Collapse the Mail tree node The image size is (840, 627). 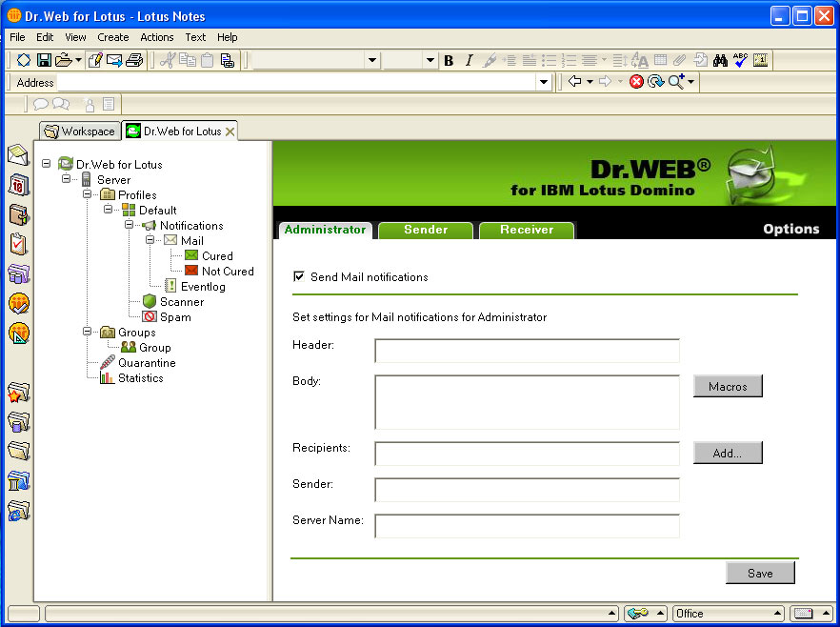[150, 239]
